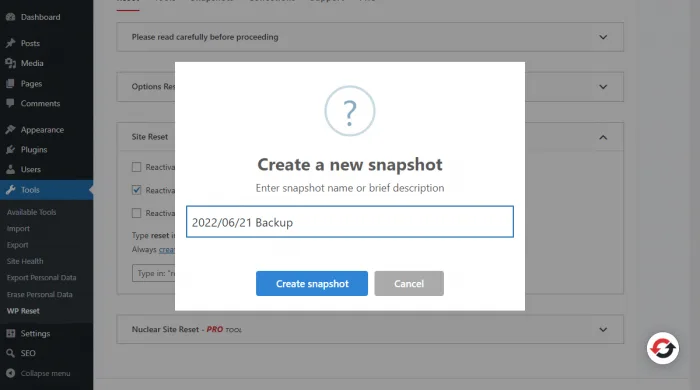Click the Users person icon
The width and height of the screenshot is (700, 390).
tap(11, 170)
